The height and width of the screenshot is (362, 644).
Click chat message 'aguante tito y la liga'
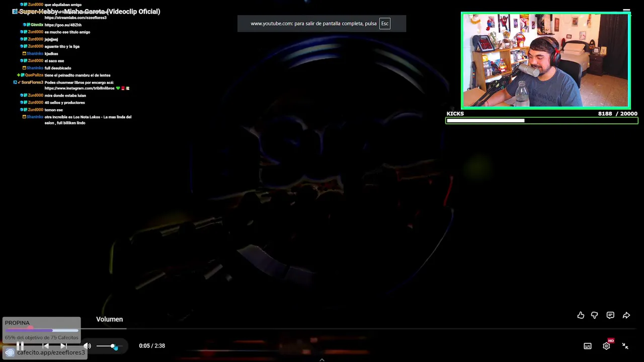(x=62, y=46)
